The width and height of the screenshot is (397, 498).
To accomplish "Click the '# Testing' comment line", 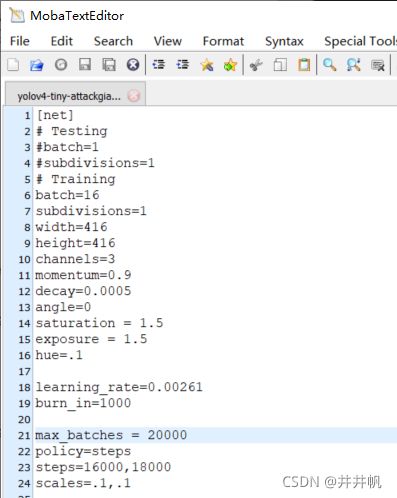I will (x=72, y=131).
